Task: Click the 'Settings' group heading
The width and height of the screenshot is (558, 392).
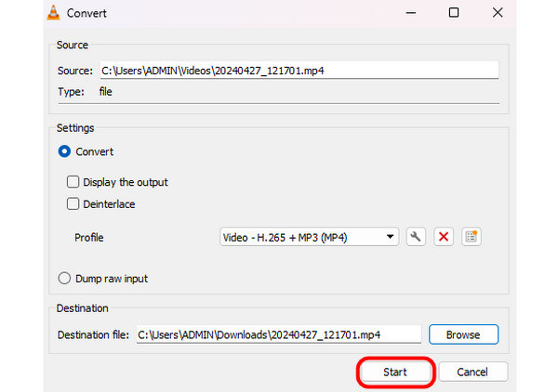Action: click(x=75, y=128)
